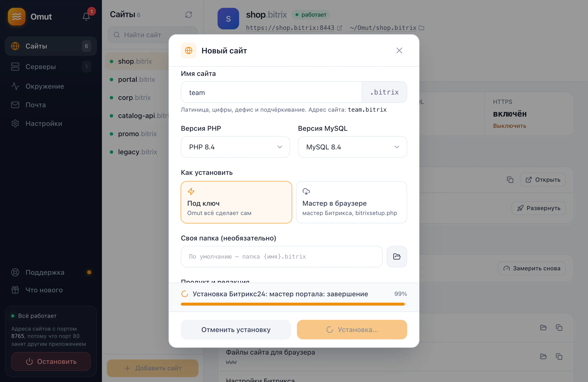Select catalog-api.bitrix in sites list
The width and height of the screenshot is (588, 382).
[137, 116]
